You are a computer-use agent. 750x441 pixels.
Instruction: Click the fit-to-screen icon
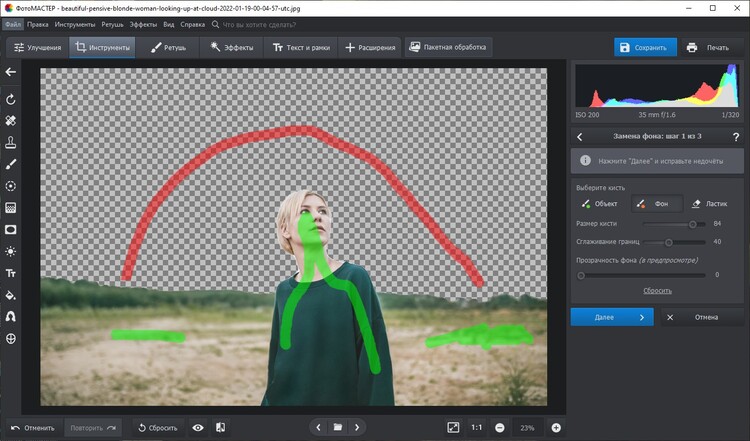coord(453,427)
